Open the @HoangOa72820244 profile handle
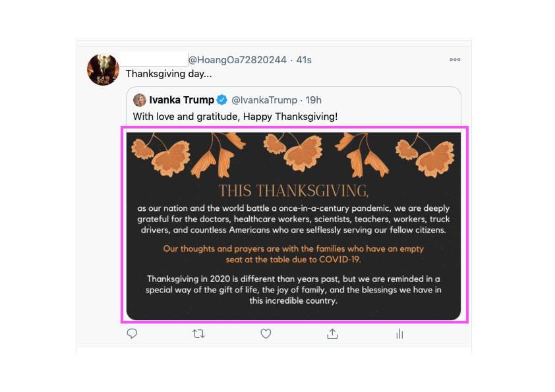555x392 pixels. pyautogui.click(x=237, y=60)
